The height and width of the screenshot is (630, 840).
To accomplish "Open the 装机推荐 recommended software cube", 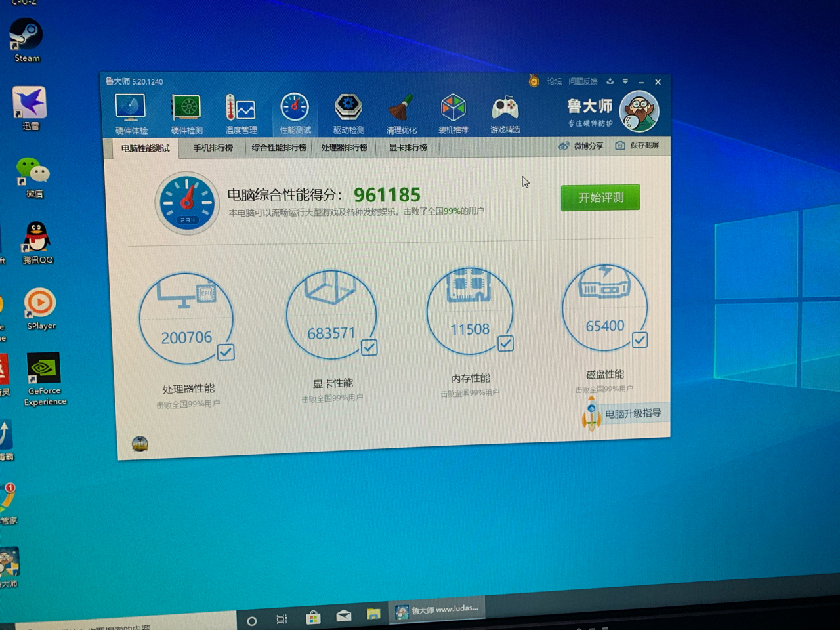I will 453,113.
